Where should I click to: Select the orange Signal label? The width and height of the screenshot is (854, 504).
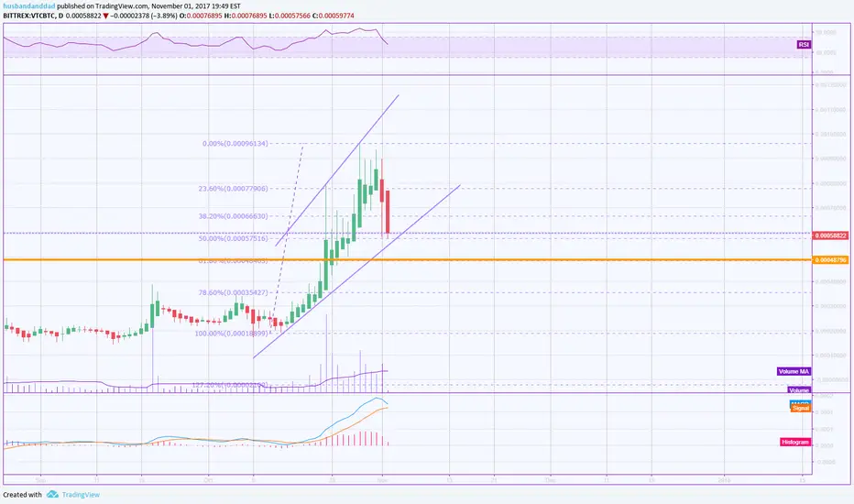pos(801,408)
